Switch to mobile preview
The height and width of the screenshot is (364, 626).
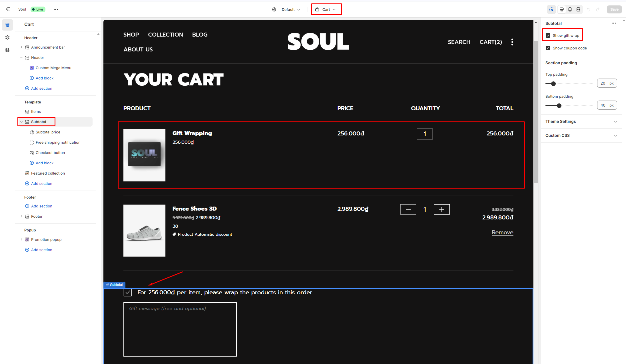[570, 9]
